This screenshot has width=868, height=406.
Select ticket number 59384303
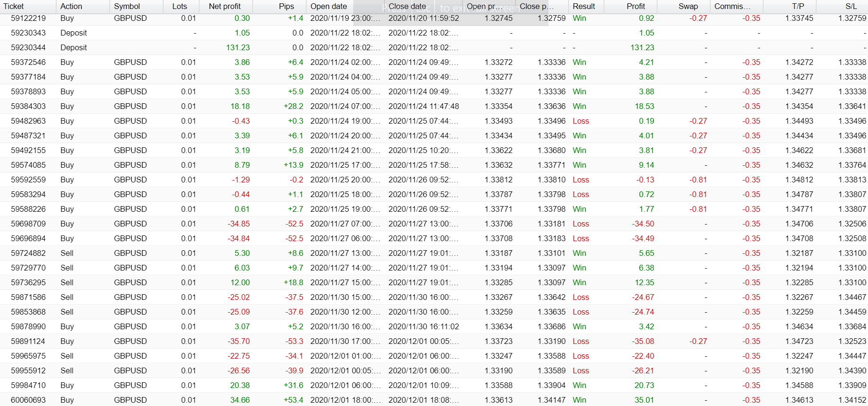(x=28, y=106)
